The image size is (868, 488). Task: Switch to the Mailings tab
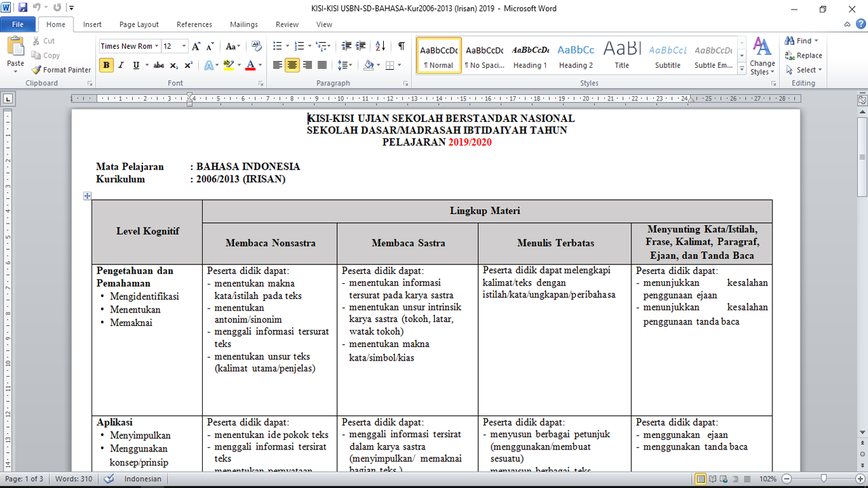point(243,24)
